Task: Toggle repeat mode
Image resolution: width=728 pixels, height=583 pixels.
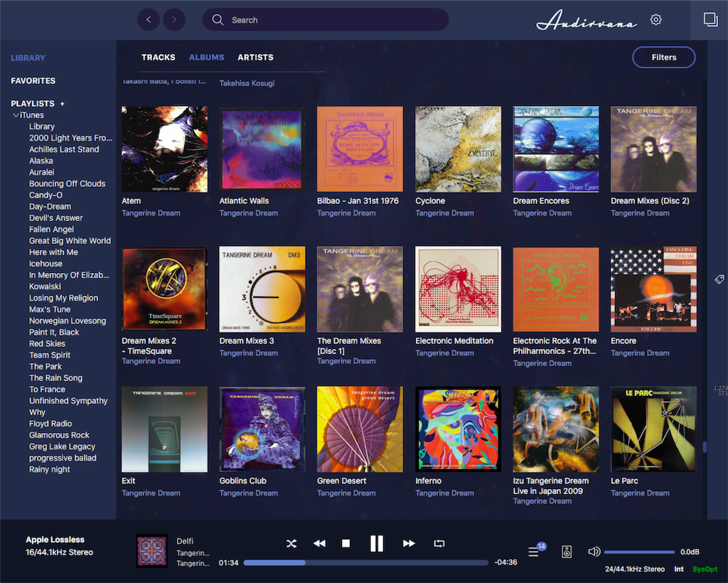Action: pyautogui.click(x=439, y=543)
